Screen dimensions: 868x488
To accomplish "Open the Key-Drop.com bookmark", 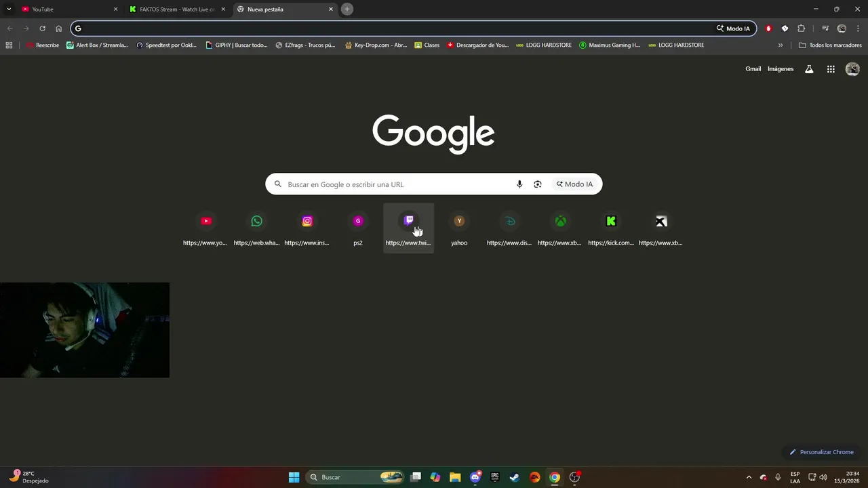I will click(x=376, y=45).
